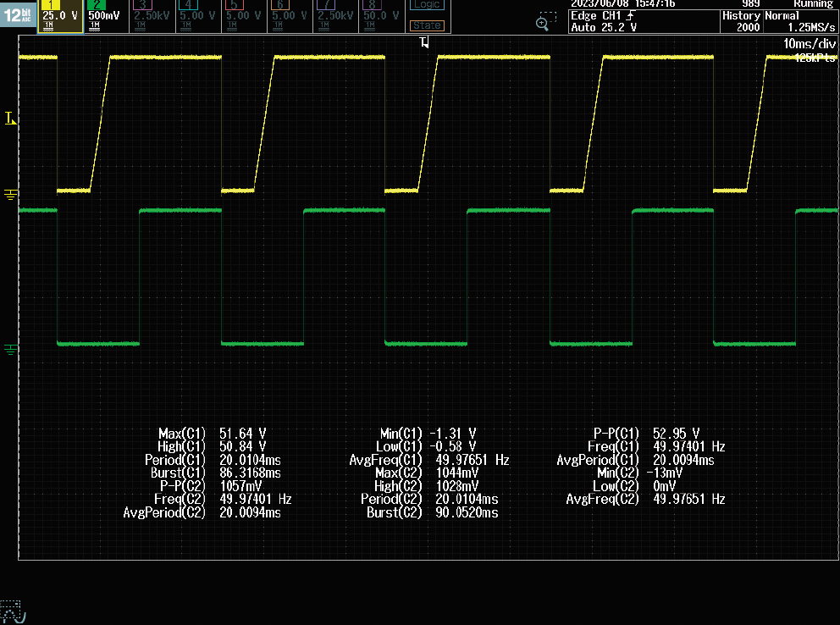Select the yellow CH1 trigger level marker

[10, 119]
